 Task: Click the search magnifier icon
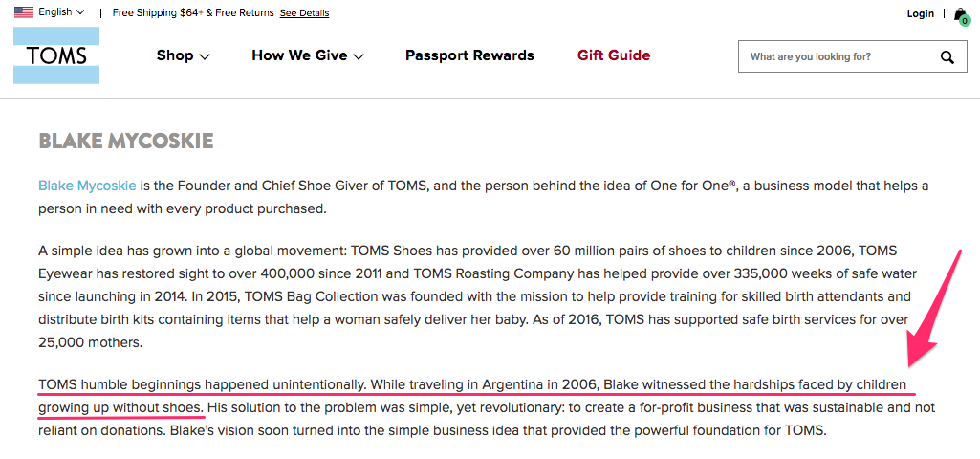(947, 57)
